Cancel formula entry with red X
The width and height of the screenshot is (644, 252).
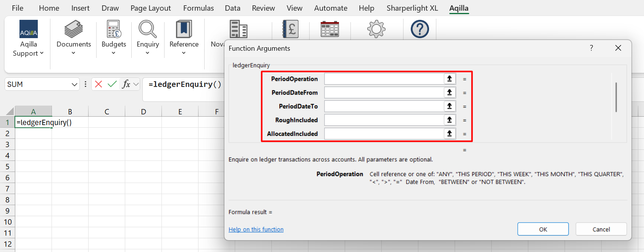98,84
